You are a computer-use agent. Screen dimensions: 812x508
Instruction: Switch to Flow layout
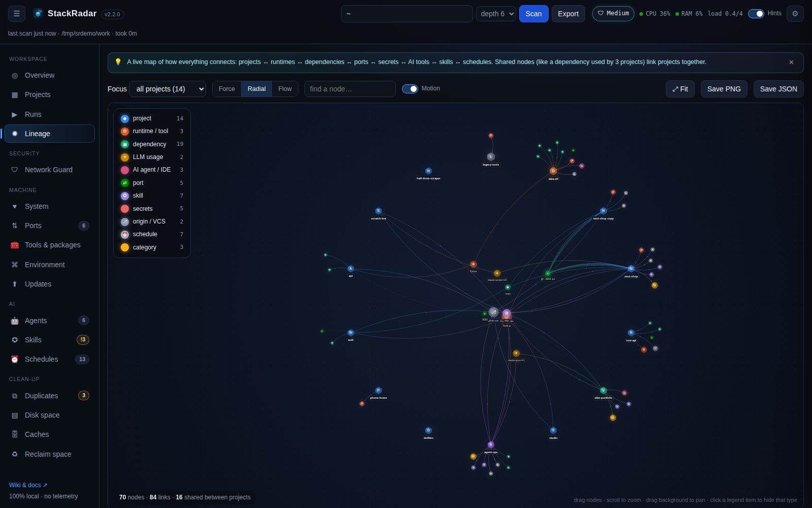(285, 89)
